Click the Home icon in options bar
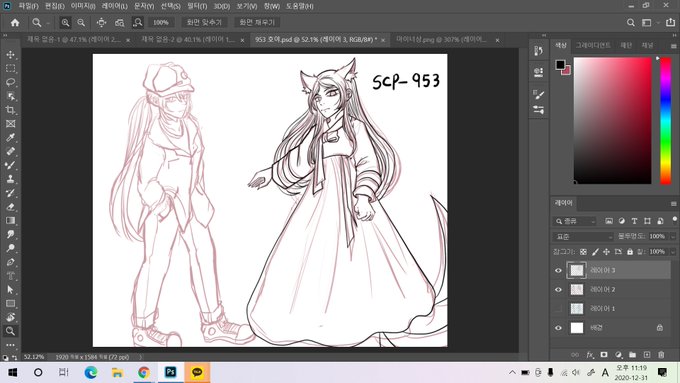 15,23
